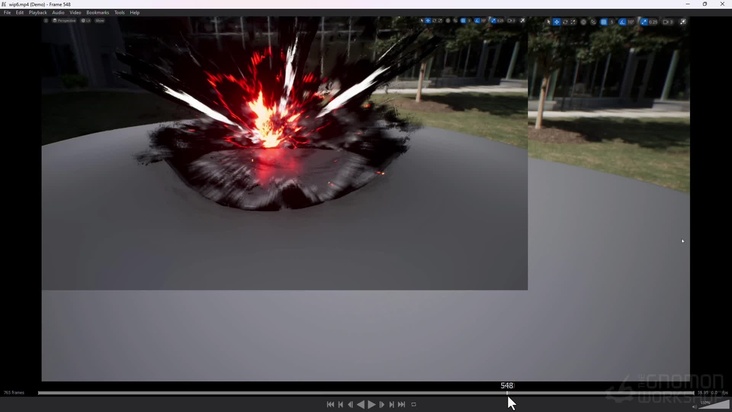The width and height of the screenshot is (732, 412).
Task: Play the video forward
Action: pos(372,405)
